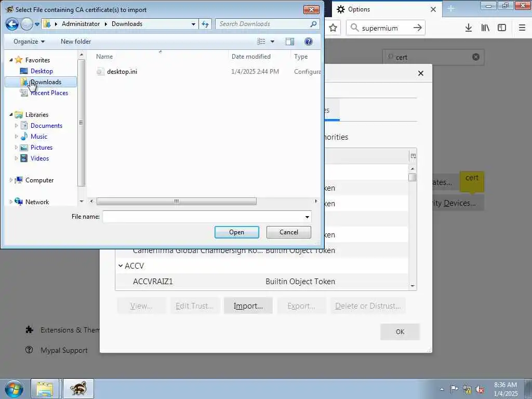
Task: Click the Open button
Action: (236, 232)
